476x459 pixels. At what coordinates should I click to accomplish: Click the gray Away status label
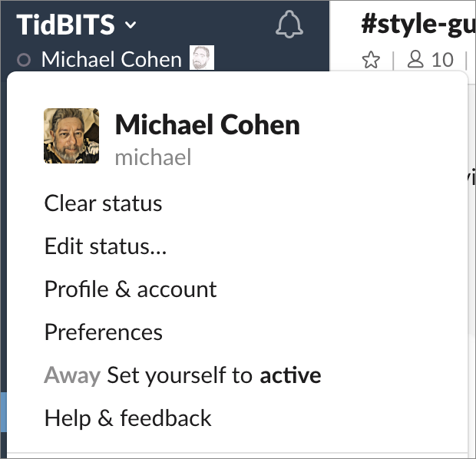[x=72, y=375]
